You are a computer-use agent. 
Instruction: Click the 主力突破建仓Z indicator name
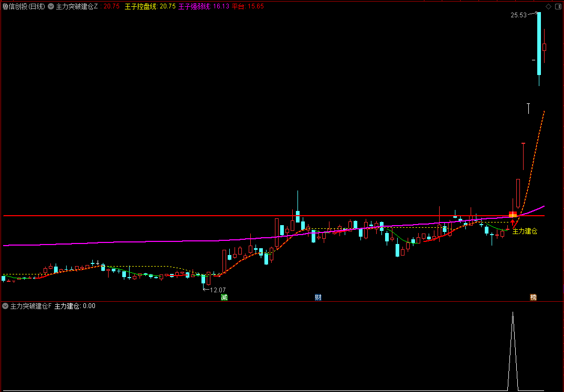click(x=77, y=7)
